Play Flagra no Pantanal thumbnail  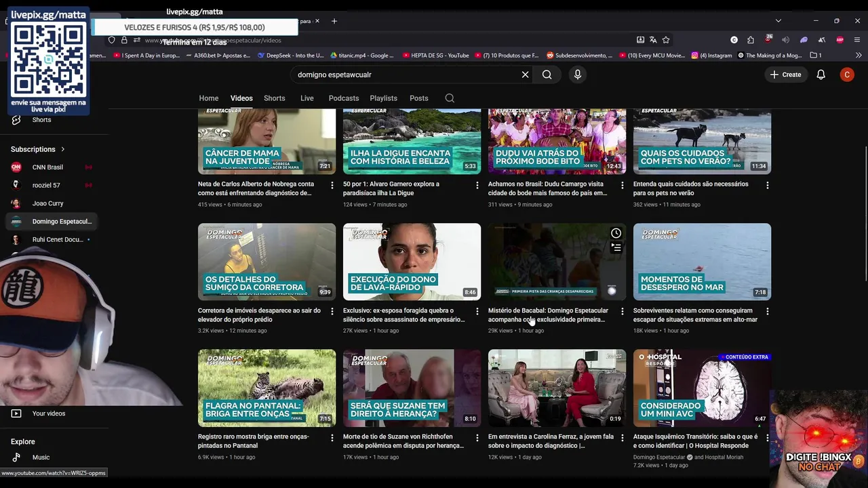coord(267,388)
